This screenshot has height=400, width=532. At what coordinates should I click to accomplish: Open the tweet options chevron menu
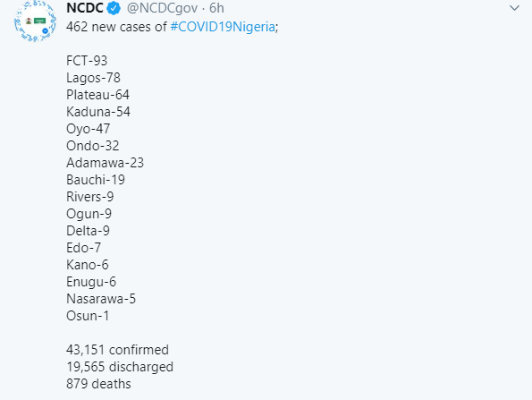pos(514,8)
